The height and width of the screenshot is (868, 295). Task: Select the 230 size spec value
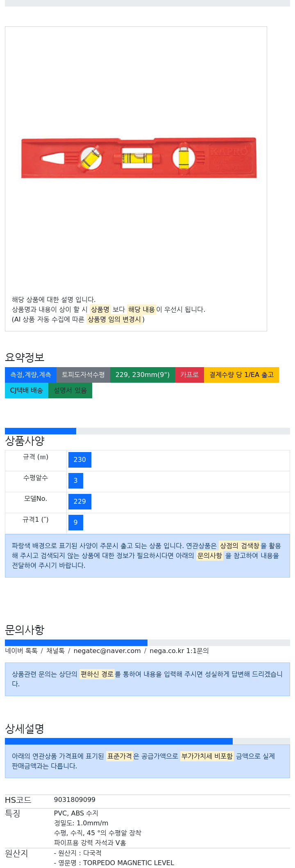pos(80,460)
